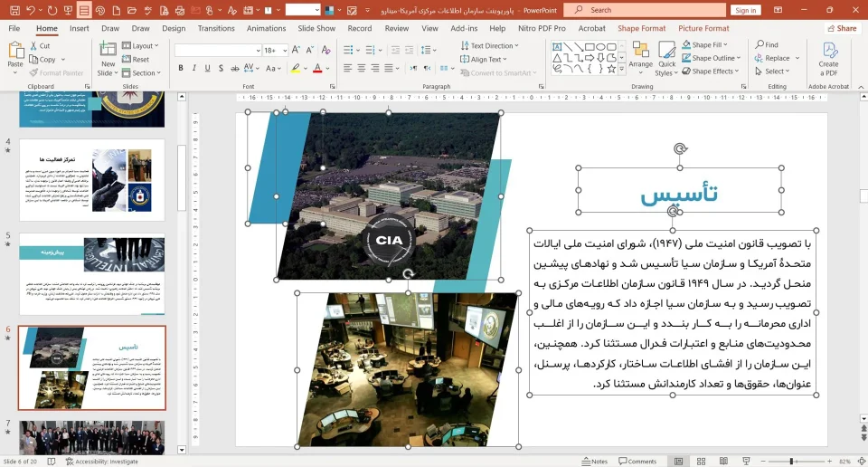Toggle Comments pane
The width and height of the screenshot is (868, 467).
point(637,461)
